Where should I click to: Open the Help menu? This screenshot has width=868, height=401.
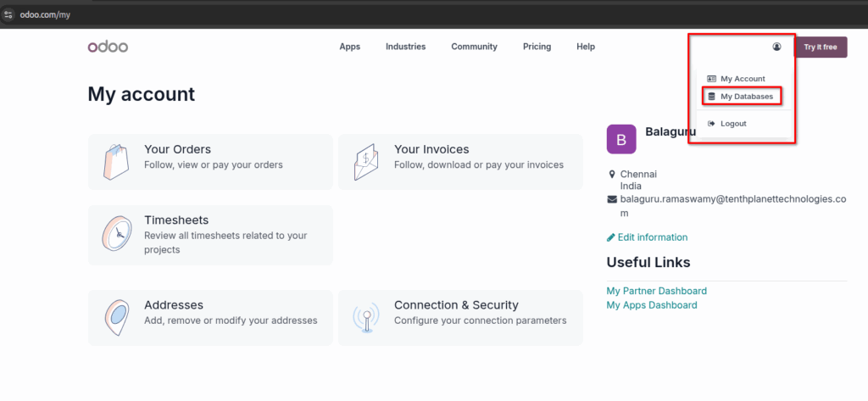click(586, 47)
